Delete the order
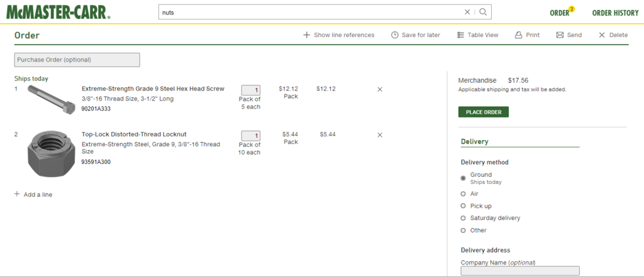Viewport: 644px width, 277px height. coord(613,35)
